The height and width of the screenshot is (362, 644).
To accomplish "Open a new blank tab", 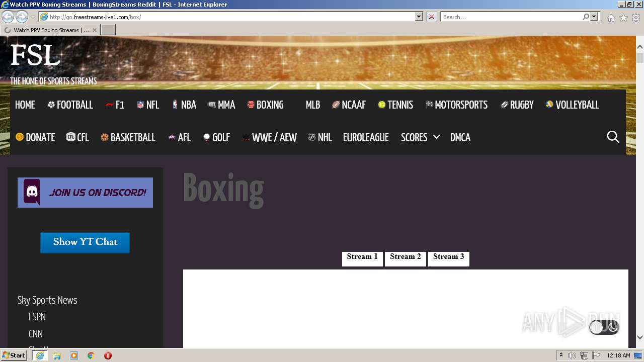I will 108,30.
